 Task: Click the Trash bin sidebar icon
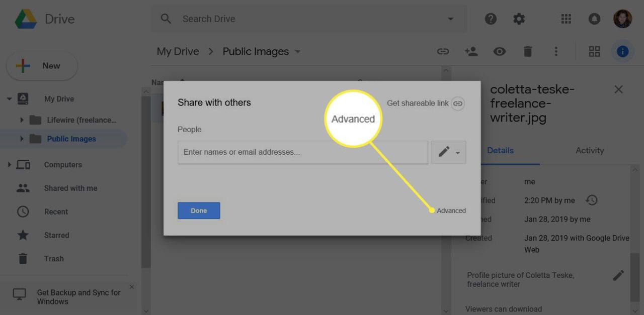click(x=23, y=259)
